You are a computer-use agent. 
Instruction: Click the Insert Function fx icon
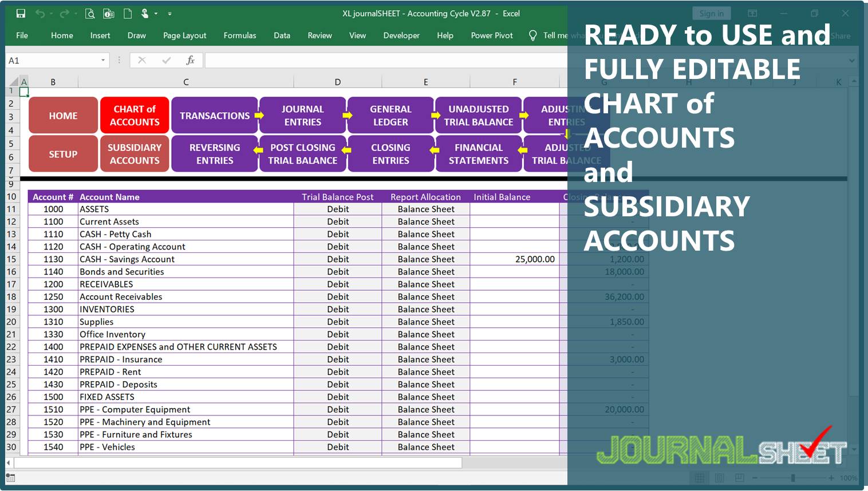tap(190, 60)
